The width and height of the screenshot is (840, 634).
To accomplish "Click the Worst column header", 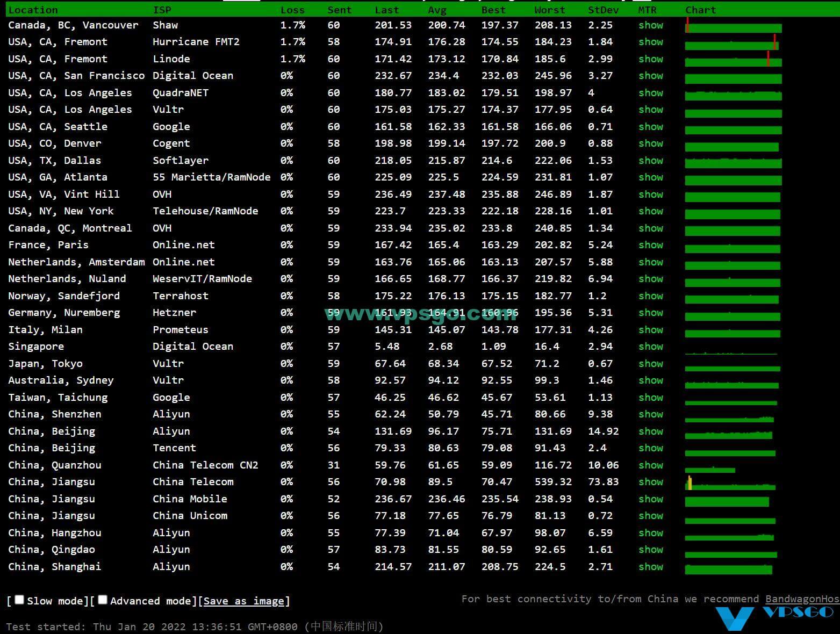I will tap(550, 10).
